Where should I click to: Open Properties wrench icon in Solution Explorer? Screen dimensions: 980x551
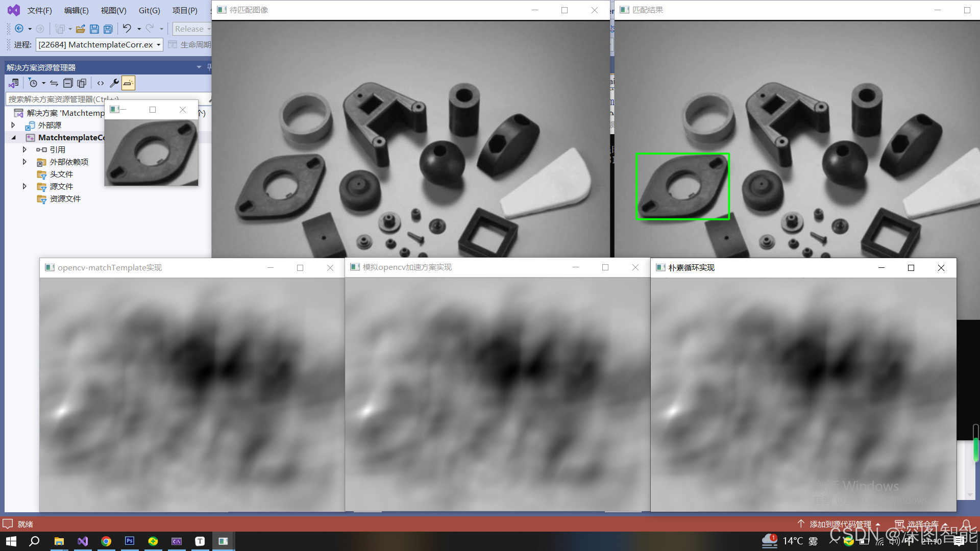click(114, 83)
